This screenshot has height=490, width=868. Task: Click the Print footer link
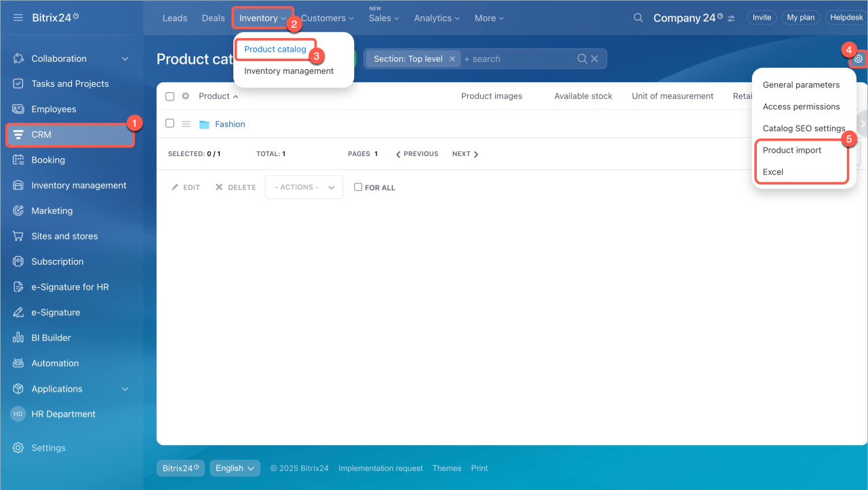[x=479, y=468]
